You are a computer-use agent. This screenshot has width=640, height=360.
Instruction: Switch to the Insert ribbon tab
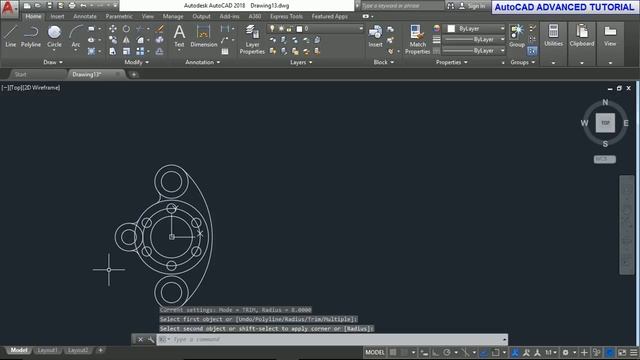pyautogui.click(x=57, y=16)
